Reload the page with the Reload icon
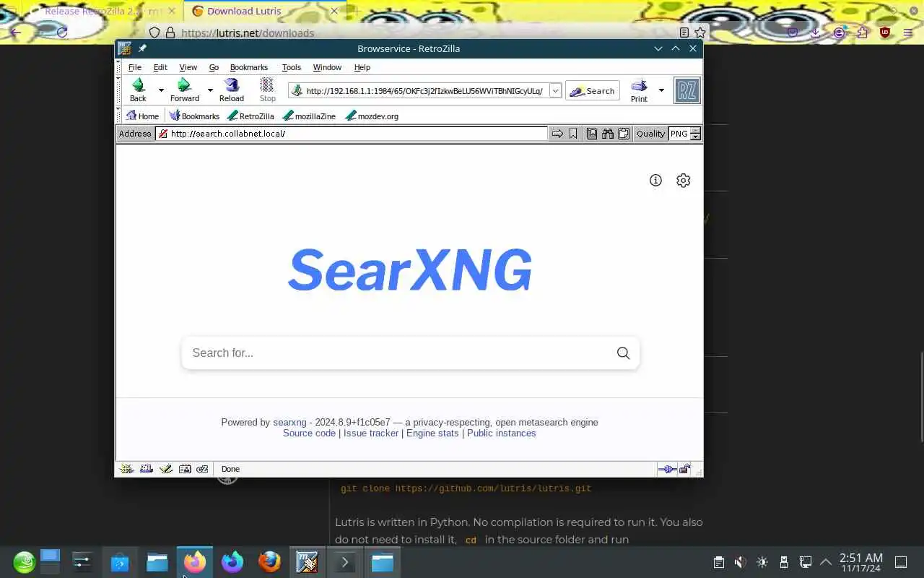This screenshot has height=578, width=924. coord(232,86)
